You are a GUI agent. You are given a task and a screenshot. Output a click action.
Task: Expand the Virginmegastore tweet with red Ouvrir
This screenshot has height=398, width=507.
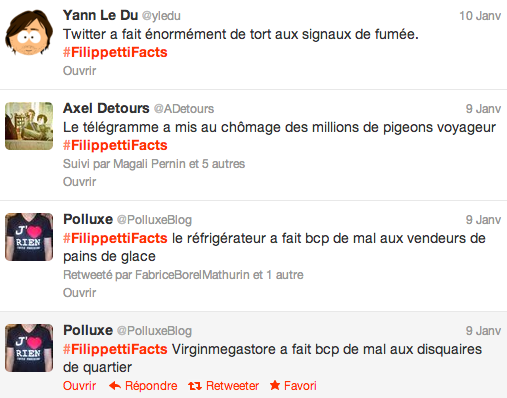(x=80, y=386)
